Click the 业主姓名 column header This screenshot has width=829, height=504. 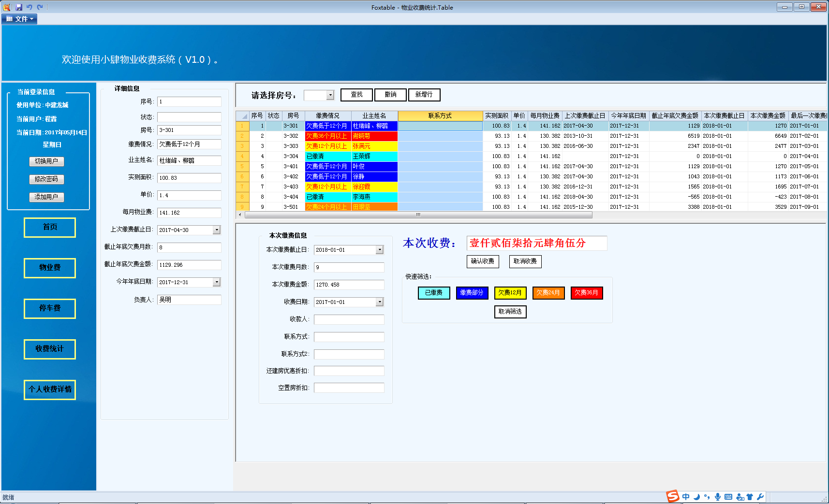pyautogui.click(x=375, y=116)
